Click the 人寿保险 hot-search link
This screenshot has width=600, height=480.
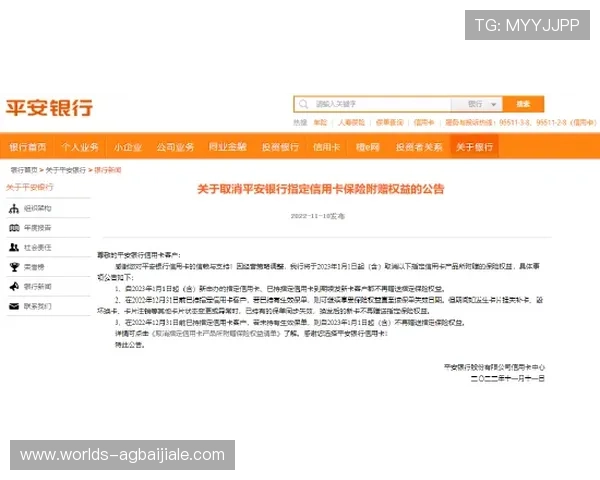click(x=351, y=122)
